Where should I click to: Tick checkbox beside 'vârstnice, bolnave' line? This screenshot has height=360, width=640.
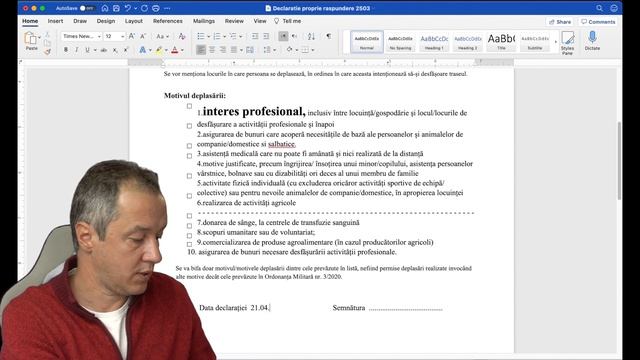point(189,176)
